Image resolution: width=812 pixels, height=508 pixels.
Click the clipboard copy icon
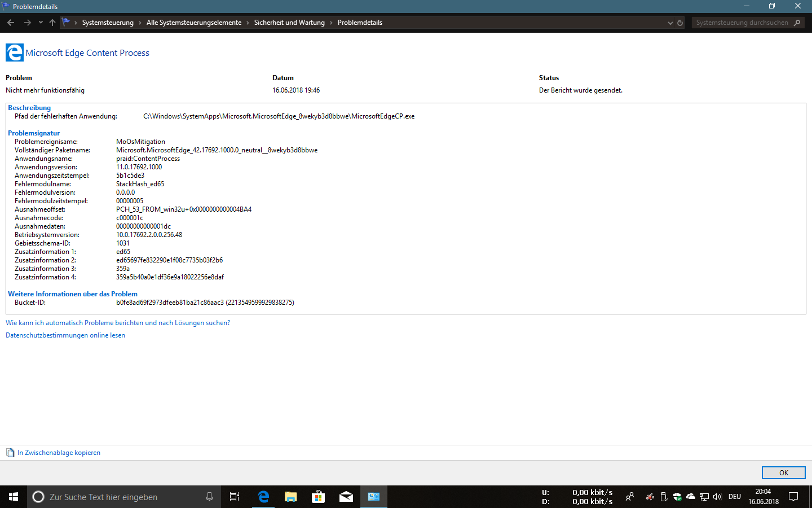pos(10,453)
